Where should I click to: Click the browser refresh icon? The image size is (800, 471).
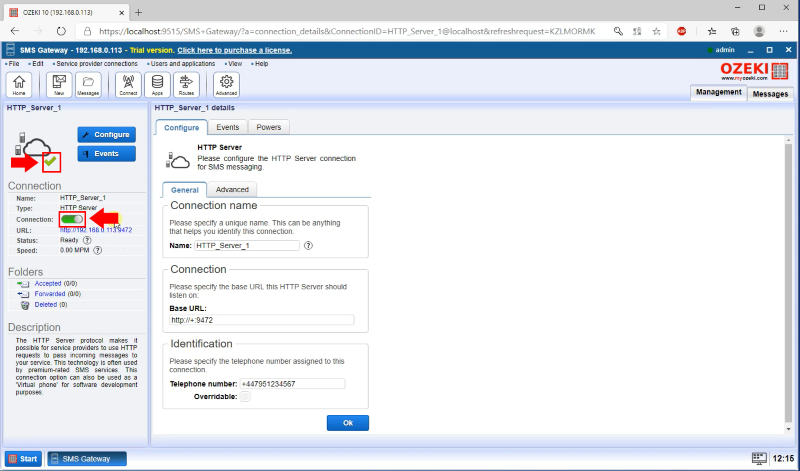61,31
